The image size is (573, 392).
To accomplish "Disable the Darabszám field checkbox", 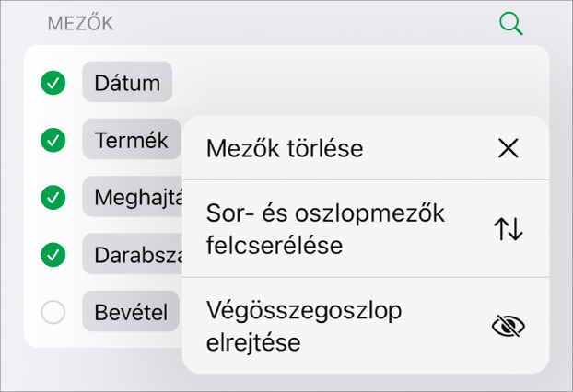I will [53, 253].
